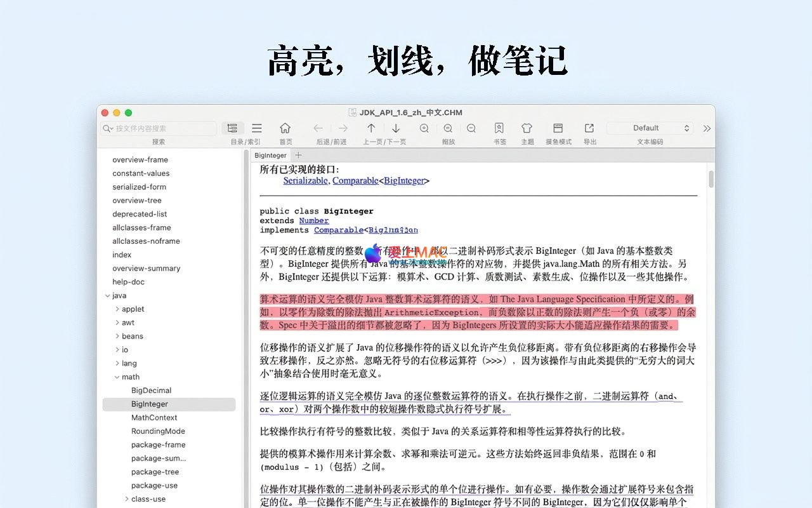812x508 pixels.
Task: Enable the 摸鱼模式 stealth mode
Action: [558, 128]
